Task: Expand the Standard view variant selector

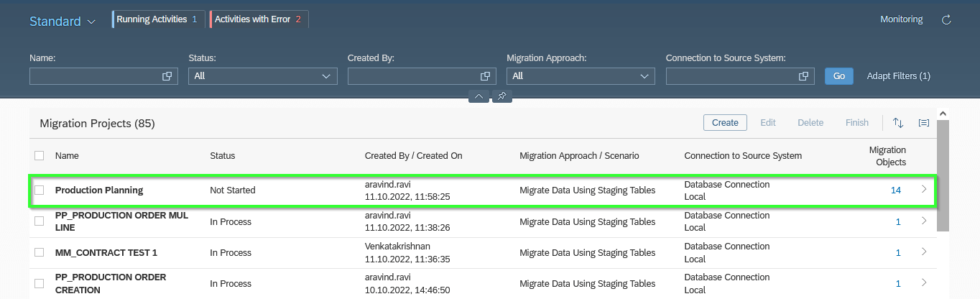Action: tap(63, 22)
